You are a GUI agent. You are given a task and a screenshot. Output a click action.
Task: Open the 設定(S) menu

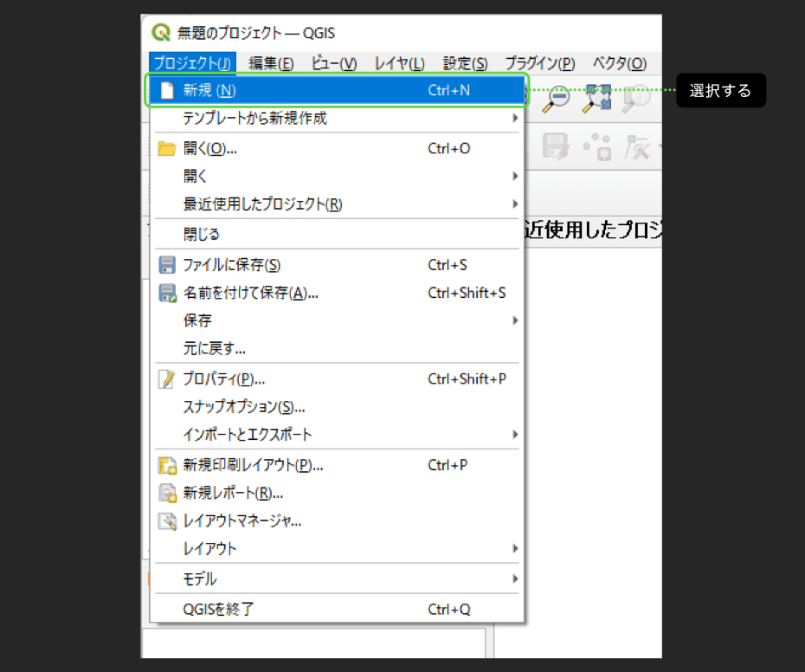click(x=465, y=63)
